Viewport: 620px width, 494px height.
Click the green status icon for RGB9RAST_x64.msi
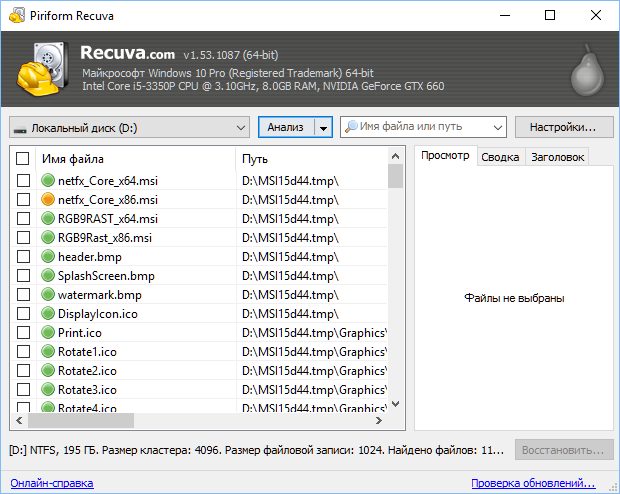pyautogui.click(x=48, y=218)
